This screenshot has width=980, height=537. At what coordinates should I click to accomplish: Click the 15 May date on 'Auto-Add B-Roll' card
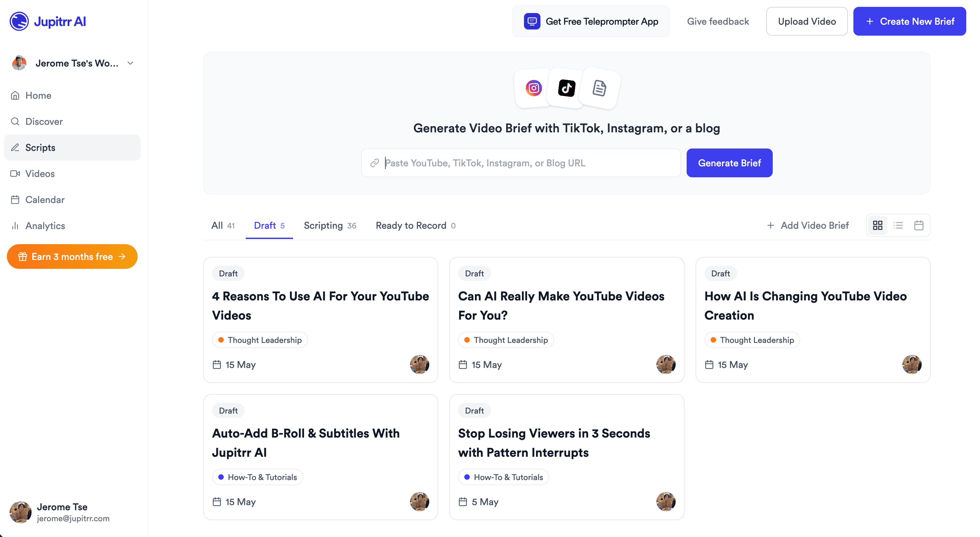[234, 502]
